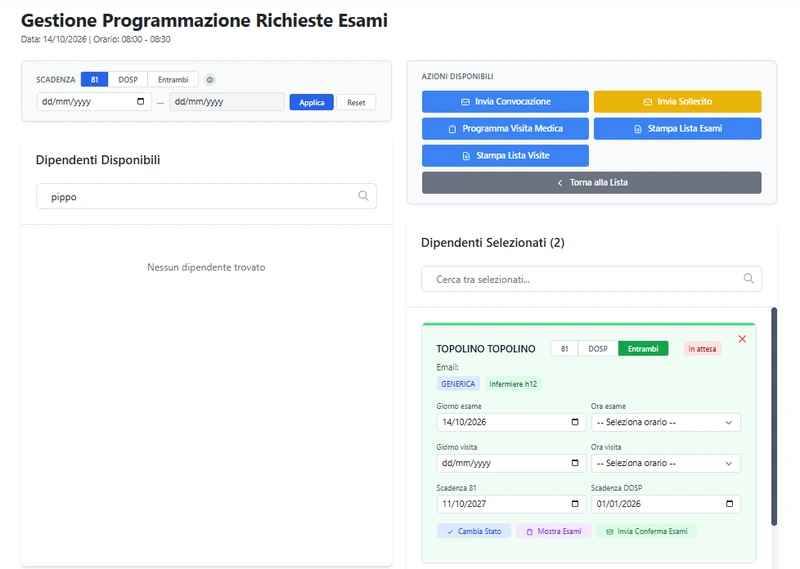This screenshot has width=800, height=569.
Task: Click the search field containing pippo
Action: pyautogui.click(x=206, y=196)
